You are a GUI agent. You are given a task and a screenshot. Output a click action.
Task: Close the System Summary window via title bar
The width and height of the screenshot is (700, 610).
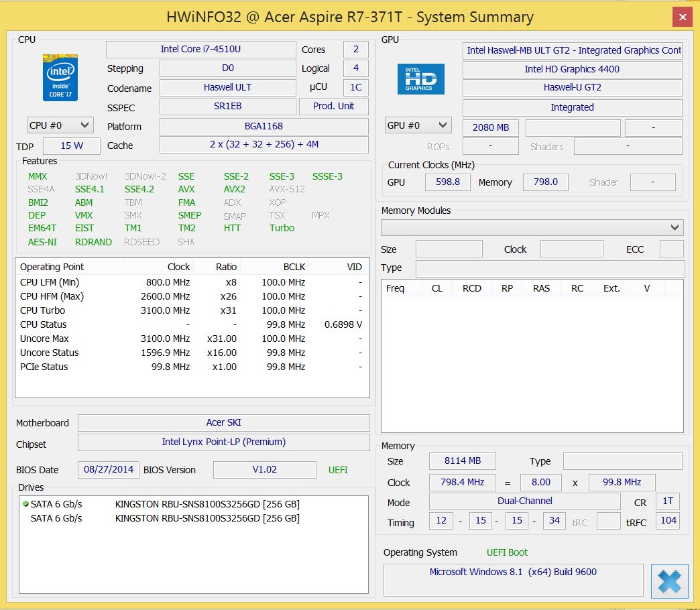pyautogui.click(x=683, y=17)
